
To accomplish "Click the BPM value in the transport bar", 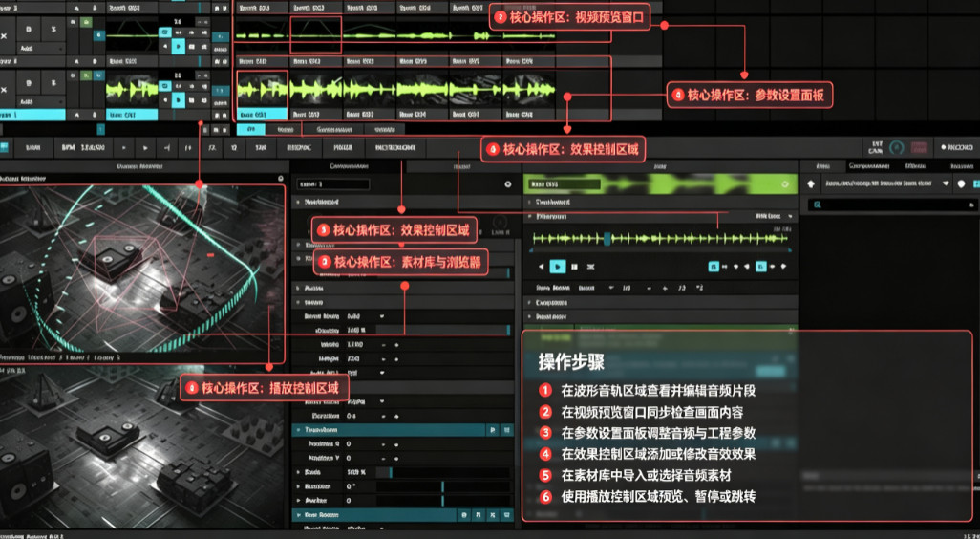I will 93,148.
